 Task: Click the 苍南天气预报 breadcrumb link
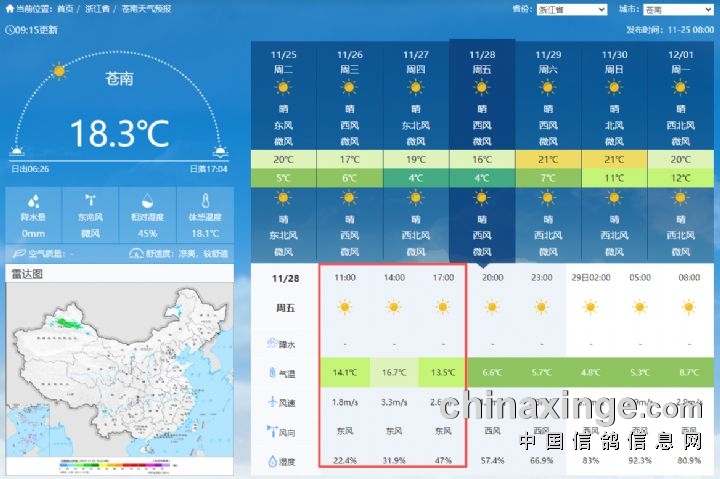(146, 9)
